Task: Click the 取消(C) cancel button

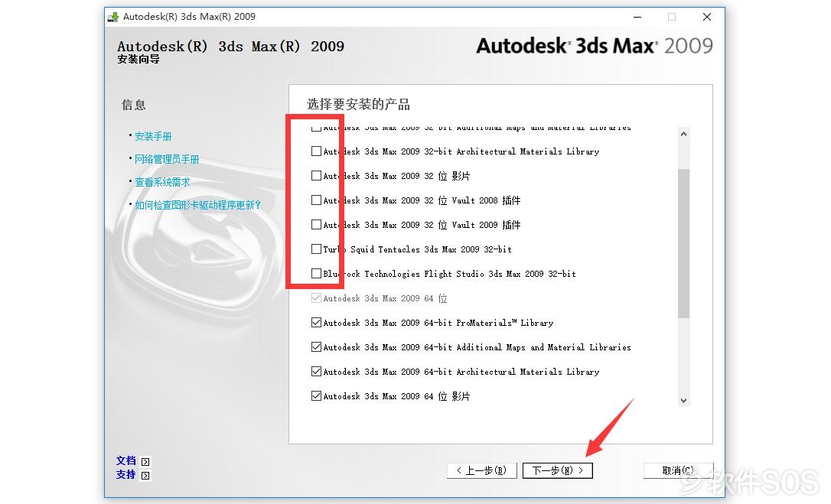Action: pyautogui.click(x=678, y=470)
